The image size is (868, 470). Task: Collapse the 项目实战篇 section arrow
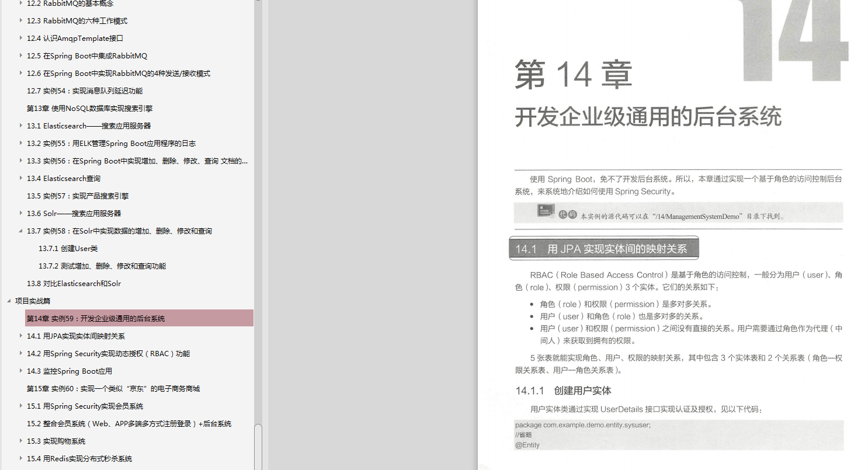[9, 301]
